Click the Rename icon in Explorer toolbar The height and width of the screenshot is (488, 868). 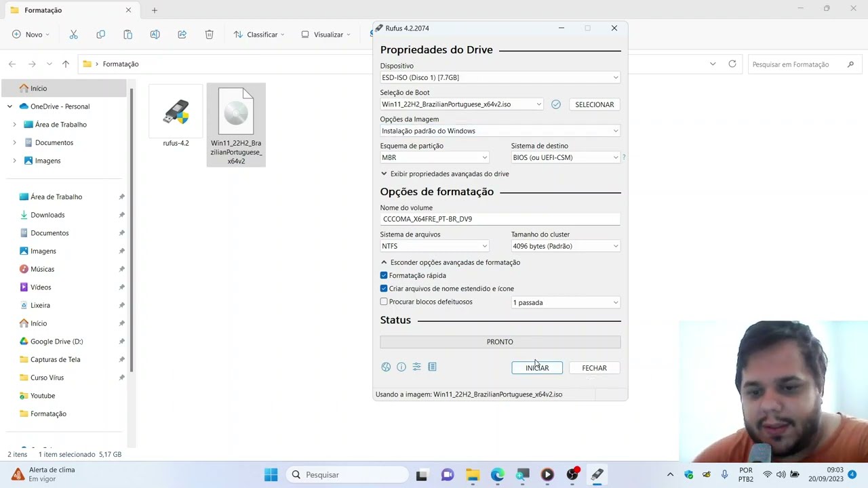[155, 35]
